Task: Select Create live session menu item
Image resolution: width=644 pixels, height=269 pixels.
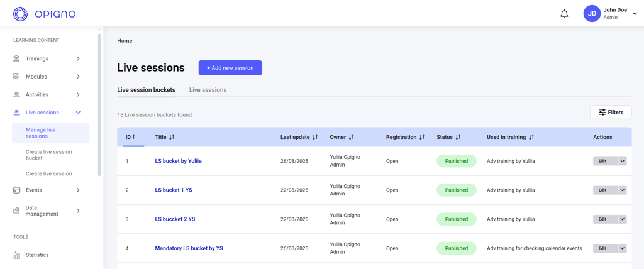Action: 50,173
